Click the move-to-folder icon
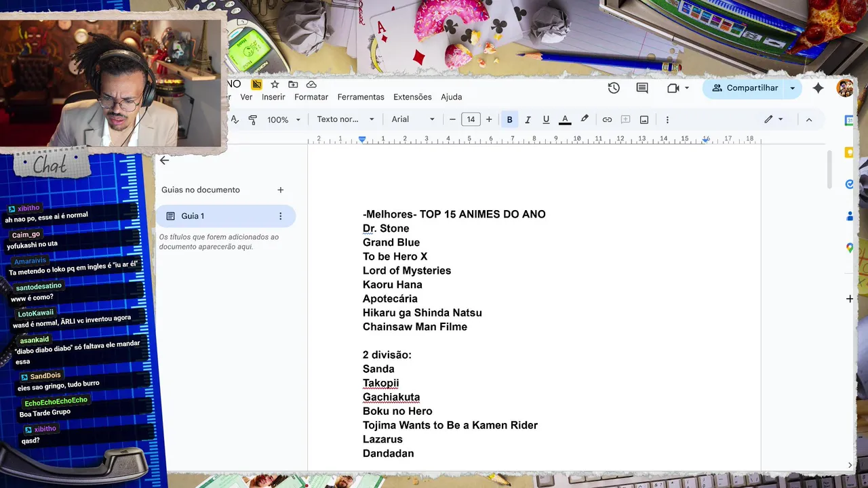 [293, 84]
